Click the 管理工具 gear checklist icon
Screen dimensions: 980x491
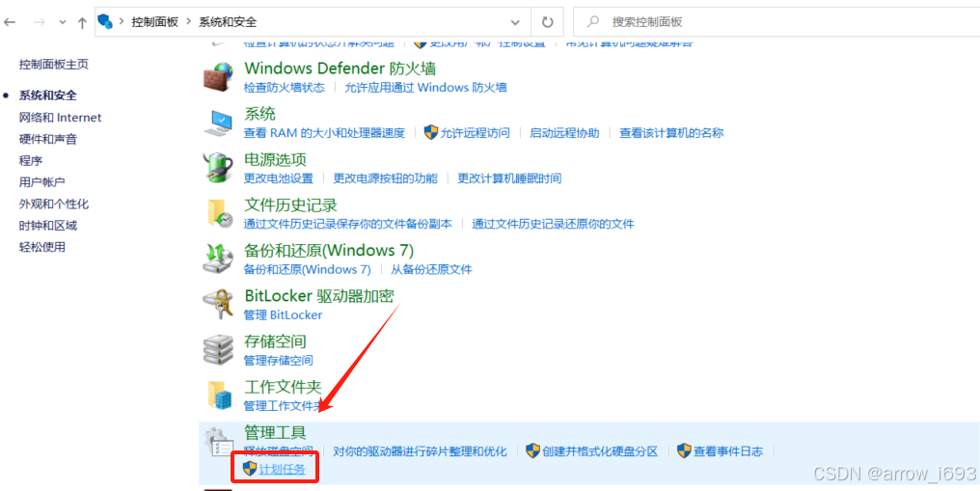pyautogui.click(x=218, y=442)
